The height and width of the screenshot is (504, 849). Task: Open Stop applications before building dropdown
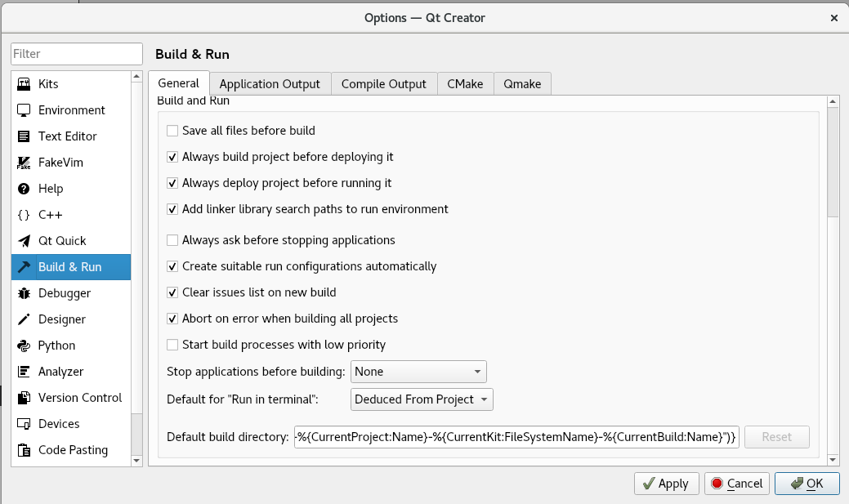click(x=418, y=372)
